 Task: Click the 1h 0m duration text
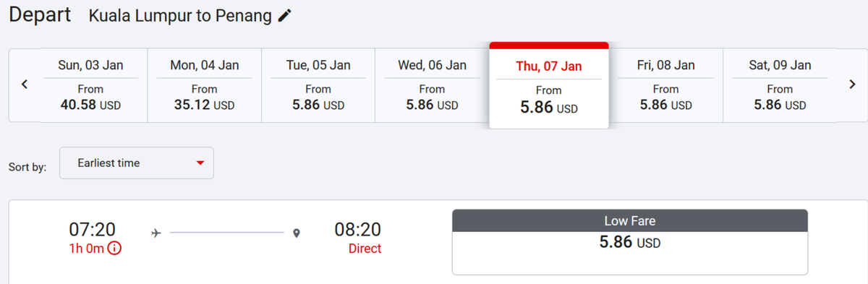(x=87, y=249)
